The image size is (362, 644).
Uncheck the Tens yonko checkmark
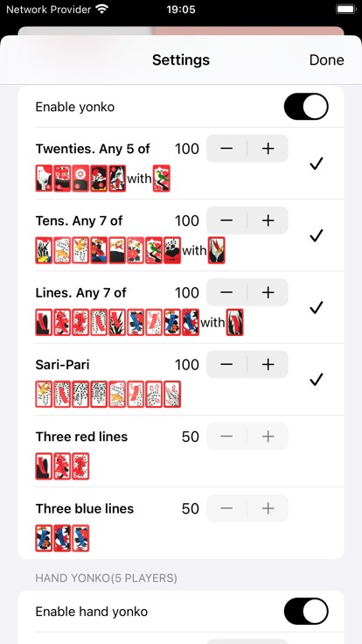tap(316, 235)
